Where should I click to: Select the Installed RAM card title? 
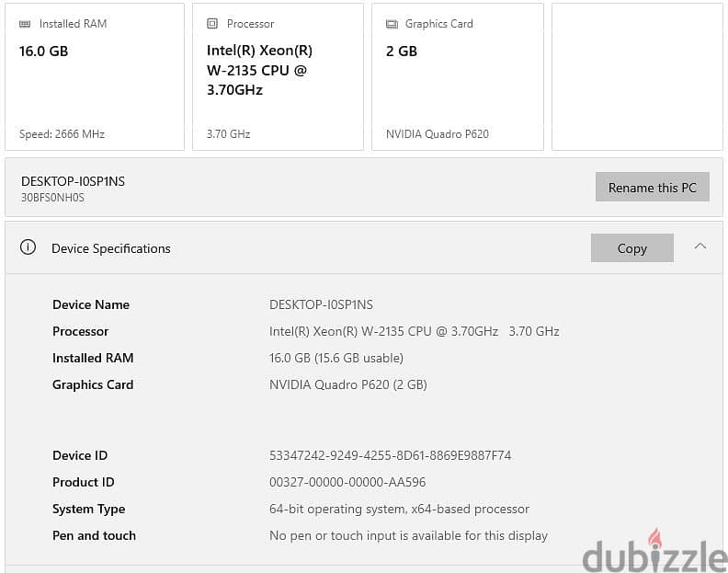(73, 24)
